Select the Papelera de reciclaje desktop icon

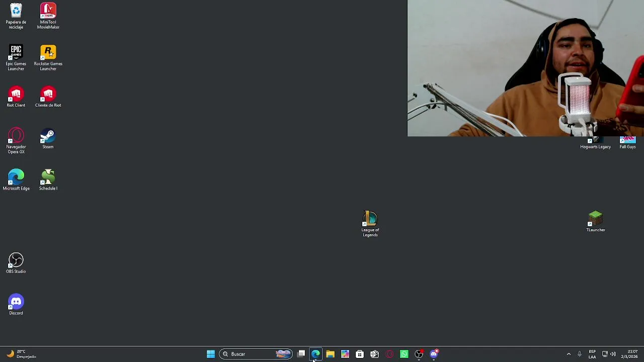16,16
